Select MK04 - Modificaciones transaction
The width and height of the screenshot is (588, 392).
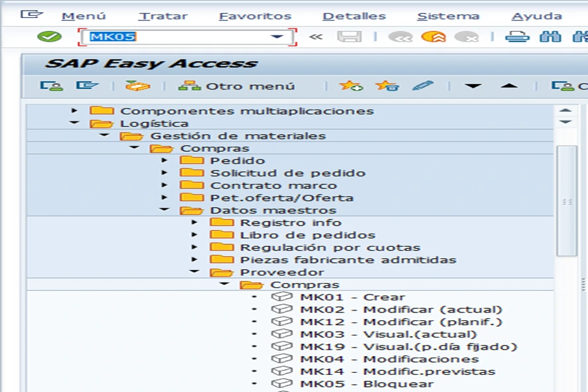click(390, 359)
